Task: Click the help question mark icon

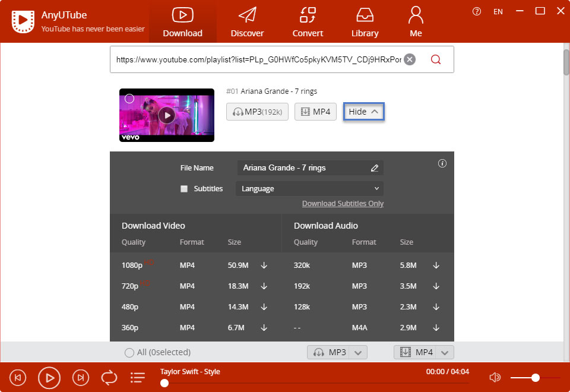Action: [477, 12]
